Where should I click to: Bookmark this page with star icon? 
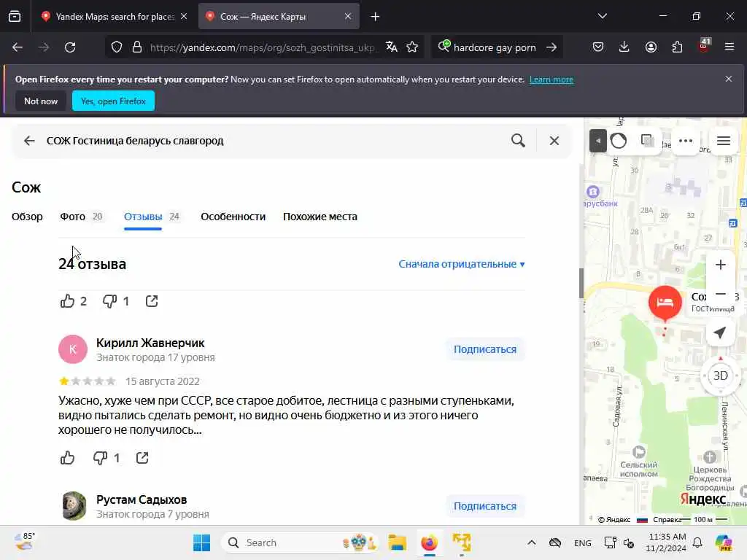(x=412, y=47)
